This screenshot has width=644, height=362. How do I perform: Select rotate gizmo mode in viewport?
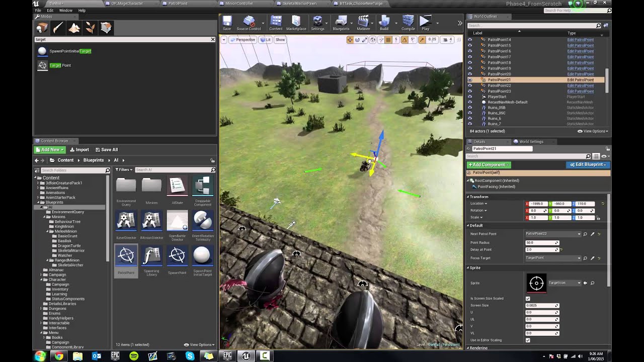point(357,40)
